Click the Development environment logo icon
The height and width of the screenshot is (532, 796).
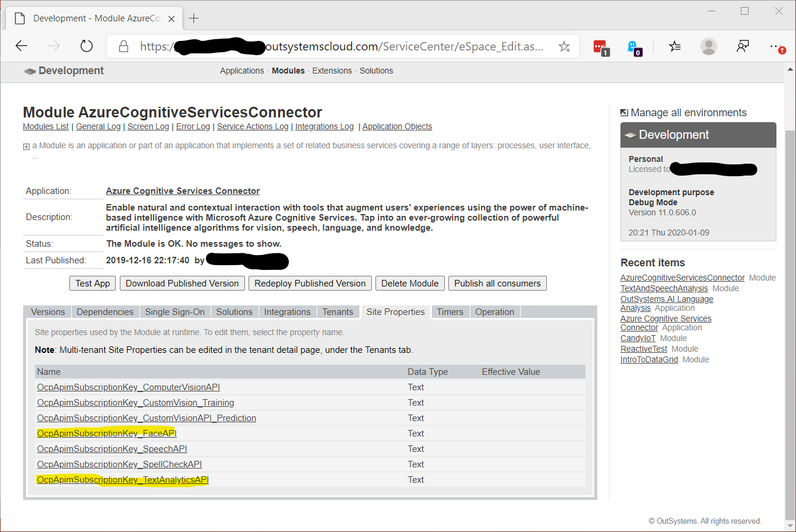click(30, 71)
